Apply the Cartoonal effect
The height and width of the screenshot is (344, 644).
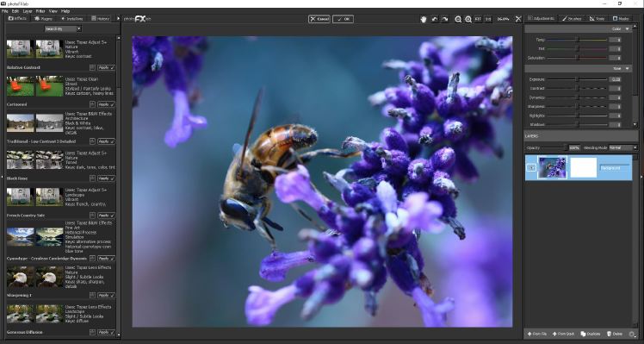click(x=107, y=104)
